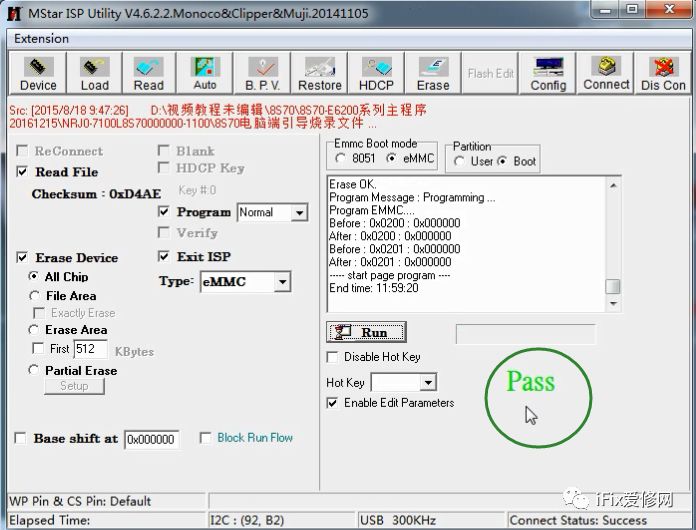Click the 'Program EMMC....' log line

pos(372,210)
